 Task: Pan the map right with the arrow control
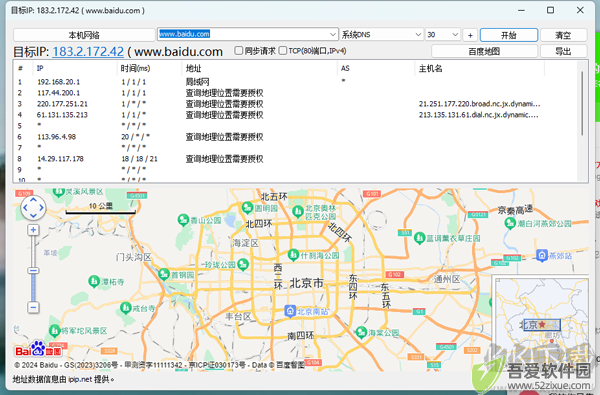point(41,208)
